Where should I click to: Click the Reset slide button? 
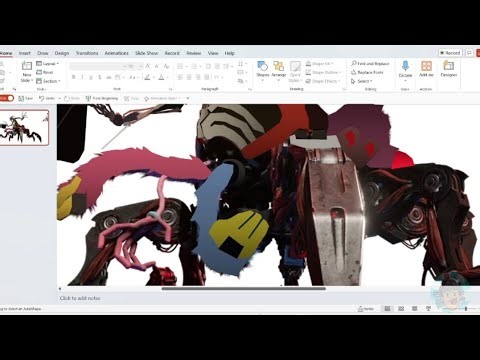pyautogui.click(x=45, y=72)
